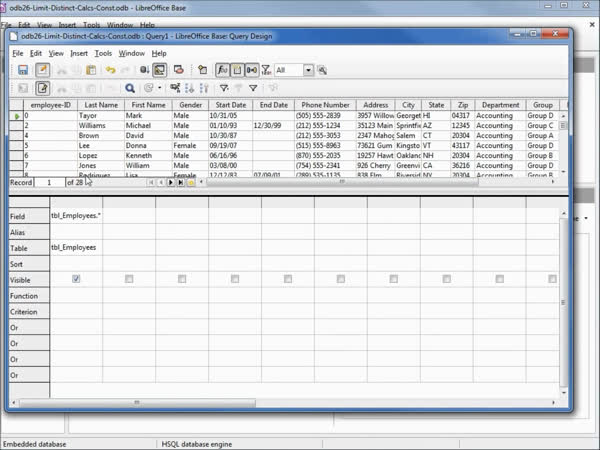Click the Refresh icon in data toolbar
Viewport: 600px width, 450px height.
pyautogui.click(x=149, y=88)
